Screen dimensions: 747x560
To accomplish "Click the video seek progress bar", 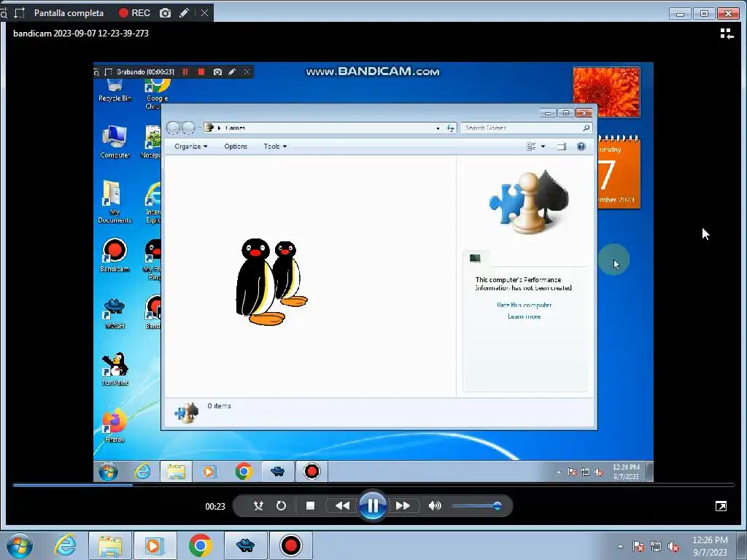I will point(373,485).
